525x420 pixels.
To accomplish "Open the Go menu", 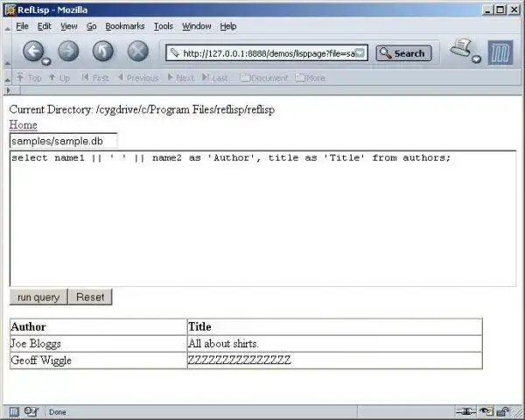I will pyautogui.click(x=91, y=26).
